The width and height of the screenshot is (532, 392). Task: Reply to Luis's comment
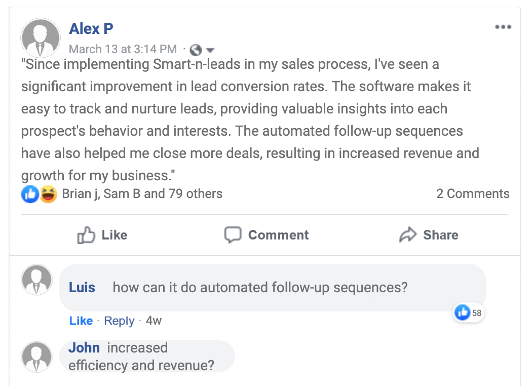tap(119, 321)
